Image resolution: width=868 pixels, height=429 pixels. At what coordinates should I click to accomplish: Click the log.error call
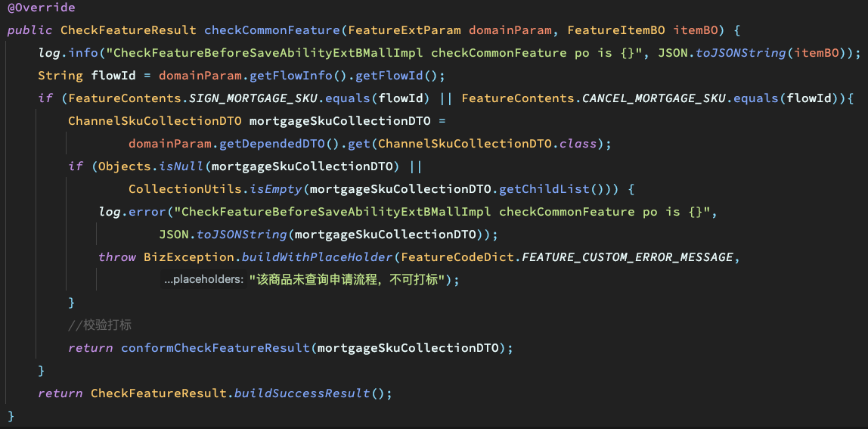(132, 212)
